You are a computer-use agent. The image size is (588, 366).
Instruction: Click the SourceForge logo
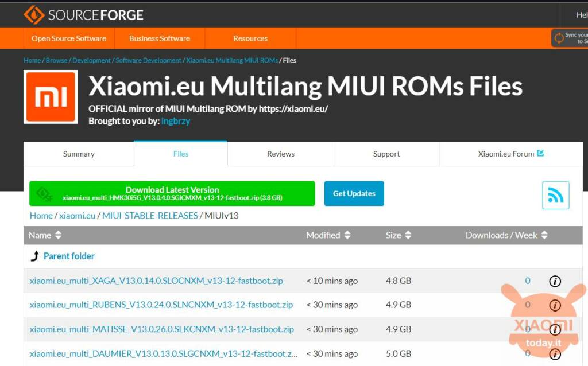pos(83,15)
